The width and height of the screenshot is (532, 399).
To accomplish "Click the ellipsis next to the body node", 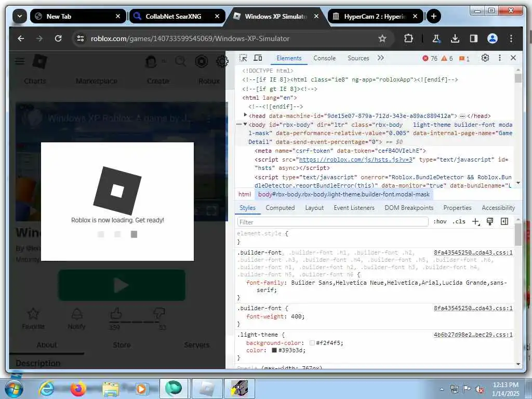I will pyautogui.click(x=239, y=125).
